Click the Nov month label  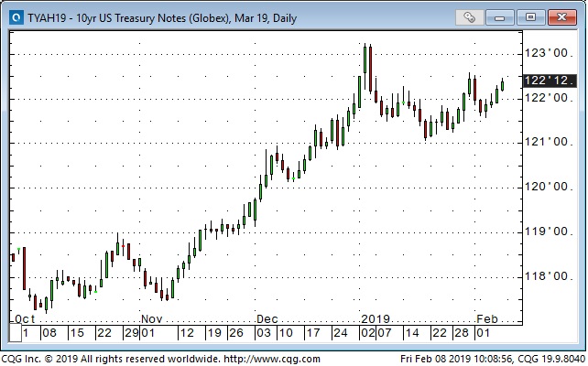pyautogui.click(x=151, y=318)
